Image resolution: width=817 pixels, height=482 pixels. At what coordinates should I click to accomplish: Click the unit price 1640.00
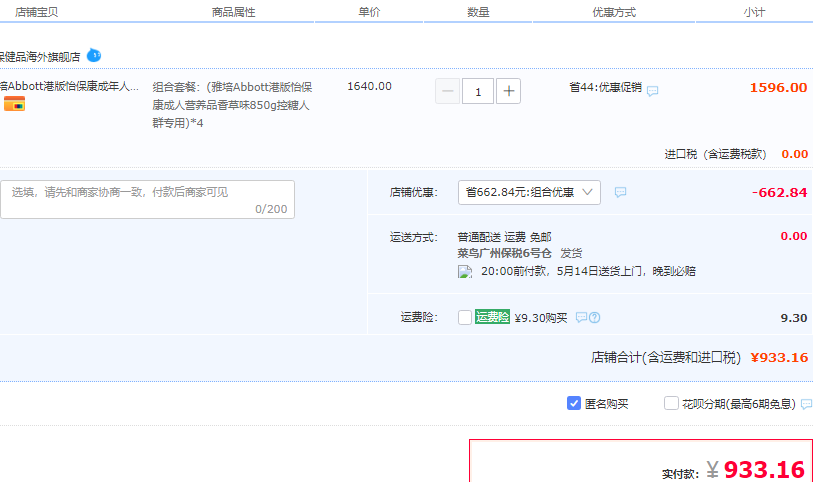tap(369, 86)
